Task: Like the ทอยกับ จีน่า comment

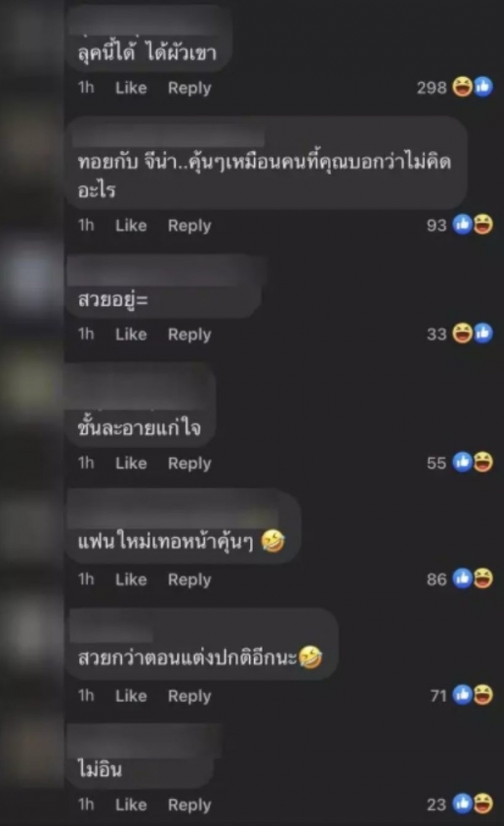Action: (131, 226)
